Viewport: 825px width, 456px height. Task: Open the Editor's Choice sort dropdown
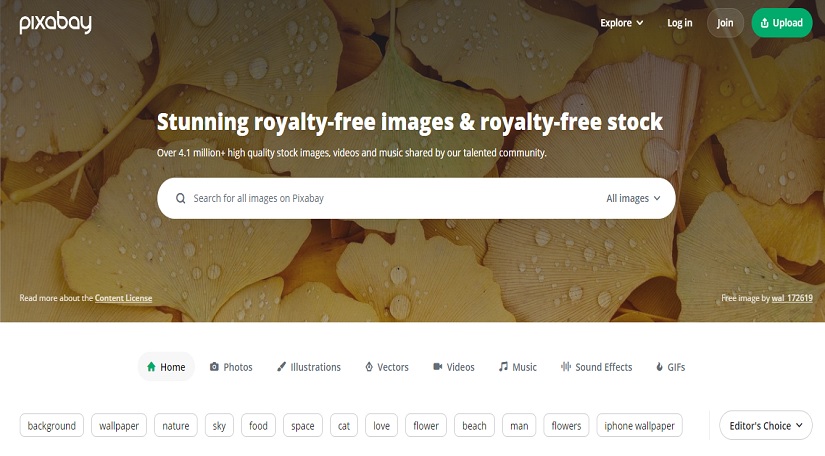(766, 425)
